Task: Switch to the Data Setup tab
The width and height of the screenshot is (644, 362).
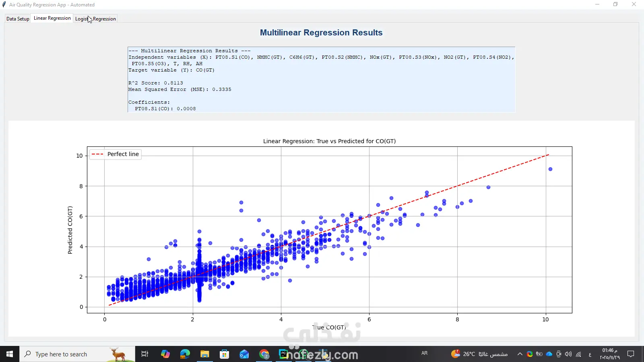Action: (18, 19)
